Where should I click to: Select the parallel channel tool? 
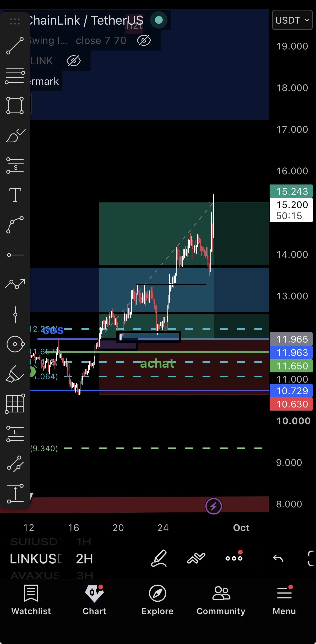[x=15, y=464]
